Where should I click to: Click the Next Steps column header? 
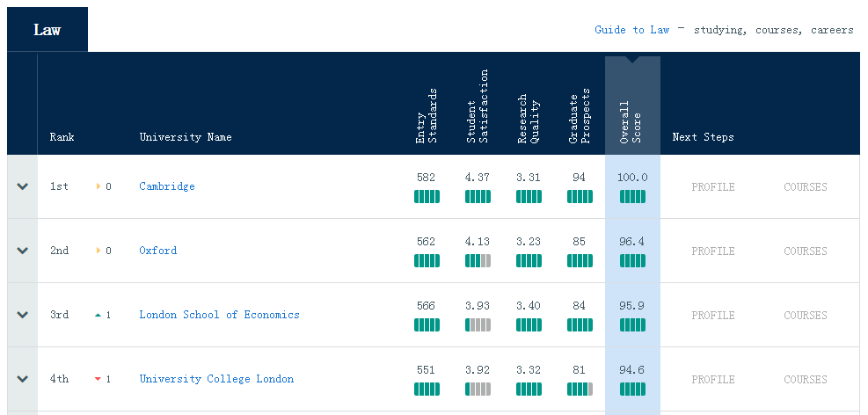(x=703, y=137)
